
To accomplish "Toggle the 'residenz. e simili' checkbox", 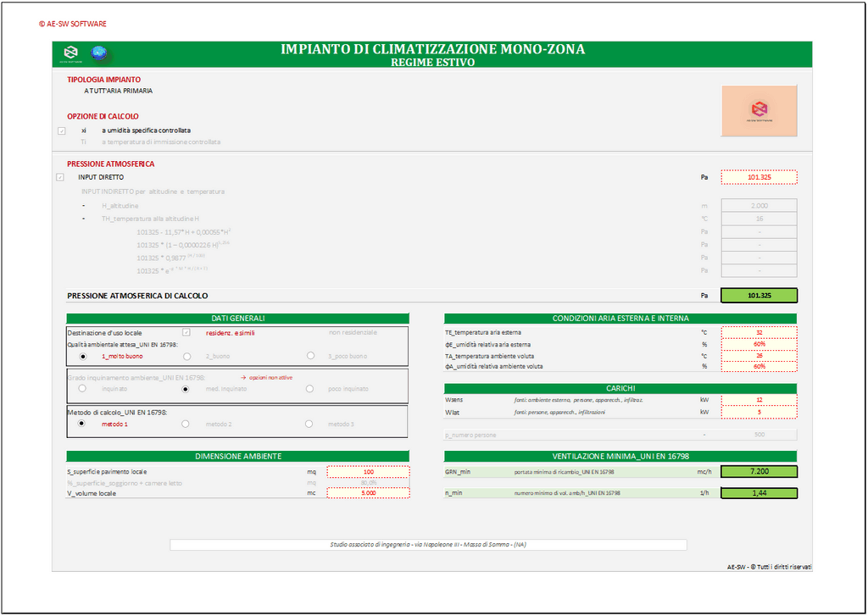I will (186, 333).
